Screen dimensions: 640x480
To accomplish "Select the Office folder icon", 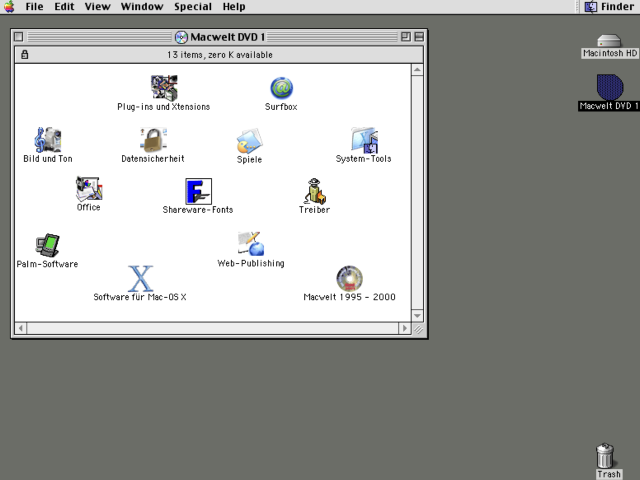I will [x=89, y=189].
